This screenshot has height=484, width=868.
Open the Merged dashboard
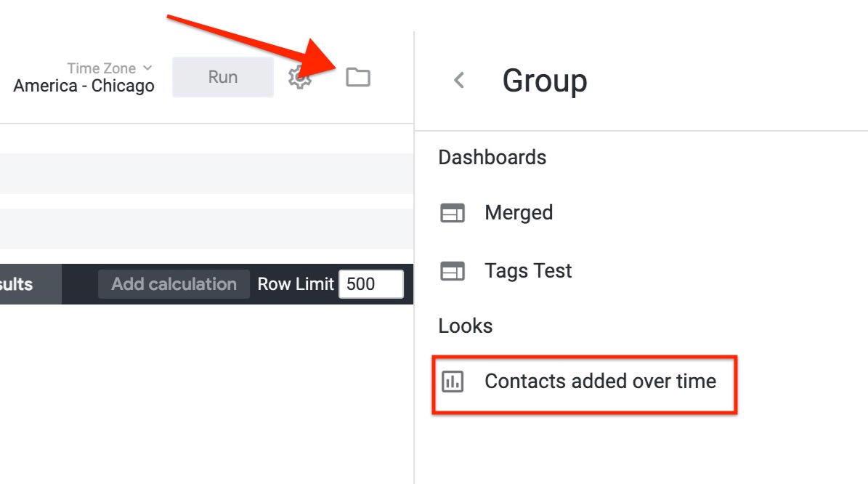point(518,213)
